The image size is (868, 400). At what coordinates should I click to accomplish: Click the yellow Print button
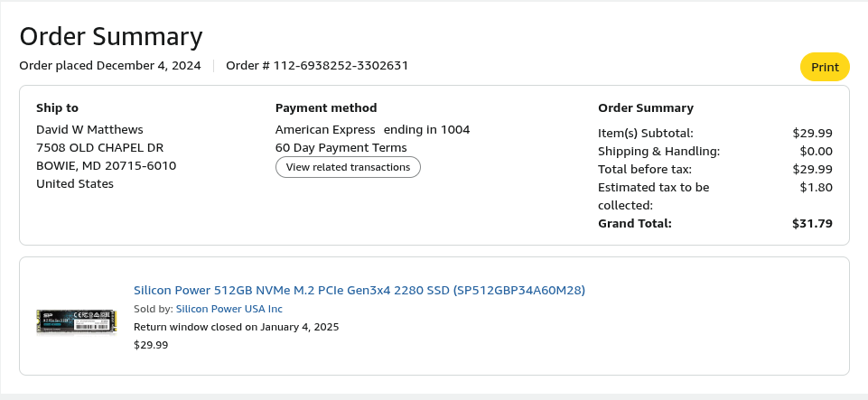click(825, 67)
